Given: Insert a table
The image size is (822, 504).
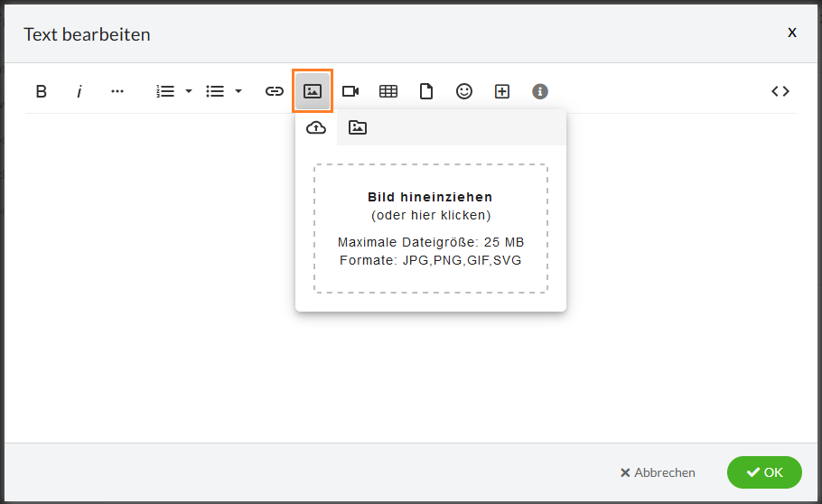Looking at the screenshot, I should click(388, 91).
